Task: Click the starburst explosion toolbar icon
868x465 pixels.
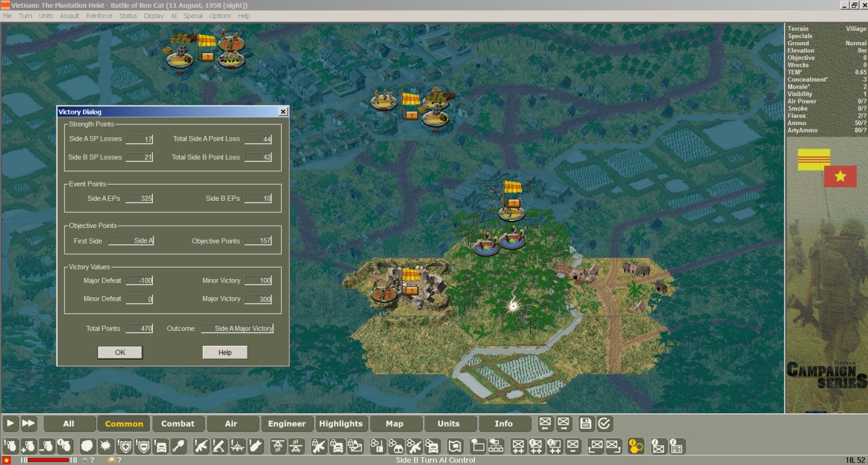Action: 106,446
